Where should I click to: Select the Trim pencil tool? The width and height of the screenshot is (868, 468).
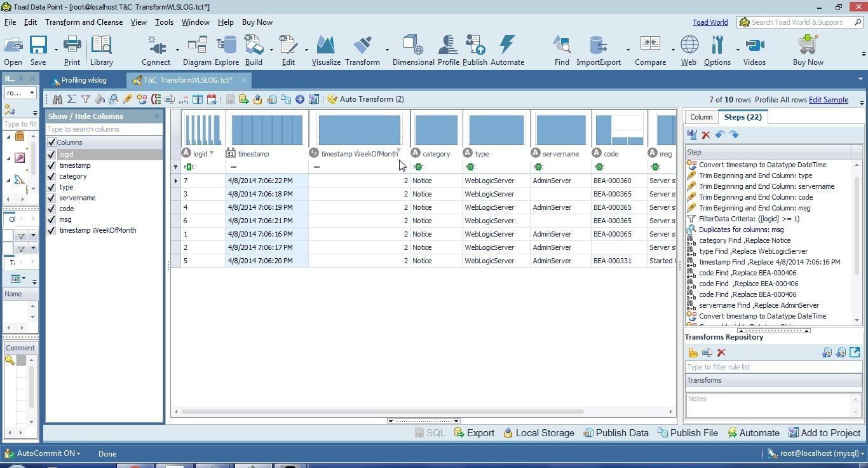coord(128,99)
